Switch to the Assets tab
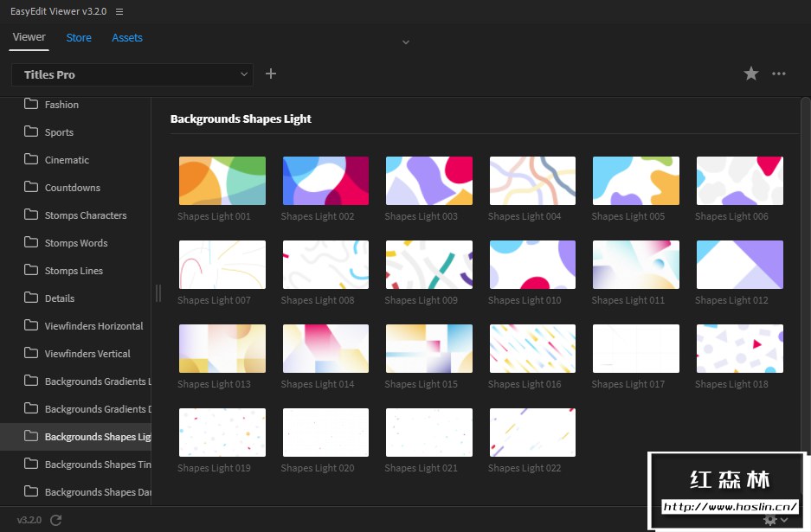The height and width of the screenshot is (532, 811). [127, 38]
